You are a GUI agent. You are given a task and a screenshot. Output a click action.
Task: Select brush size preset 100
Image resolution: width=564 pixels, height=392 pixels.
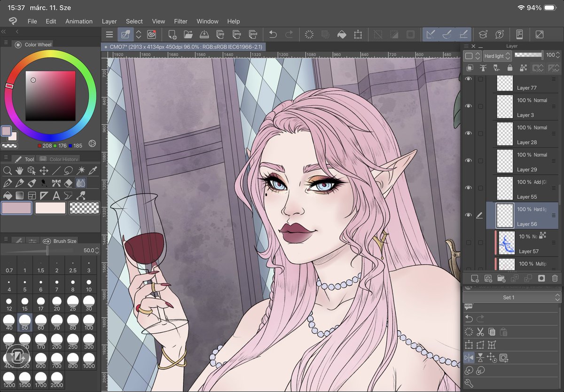[88, 322]
